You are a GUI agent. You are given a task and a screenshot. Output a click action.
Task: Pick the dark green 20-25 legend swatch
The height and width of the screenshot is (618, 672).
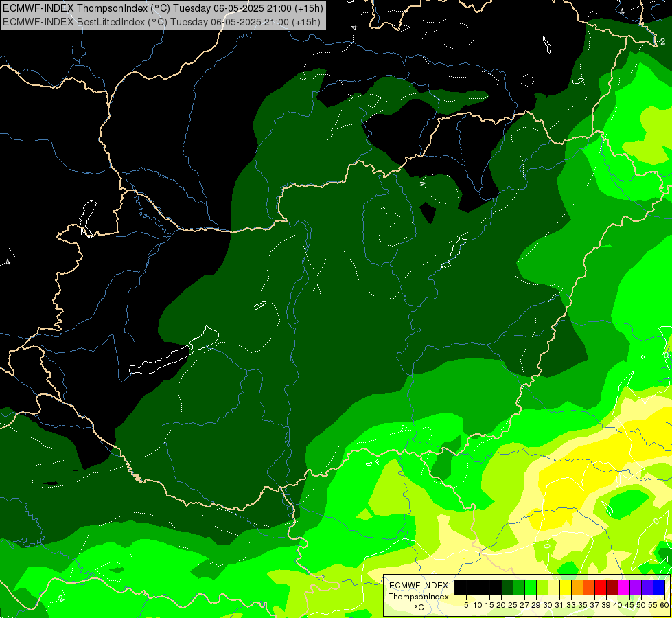(507, 587)
